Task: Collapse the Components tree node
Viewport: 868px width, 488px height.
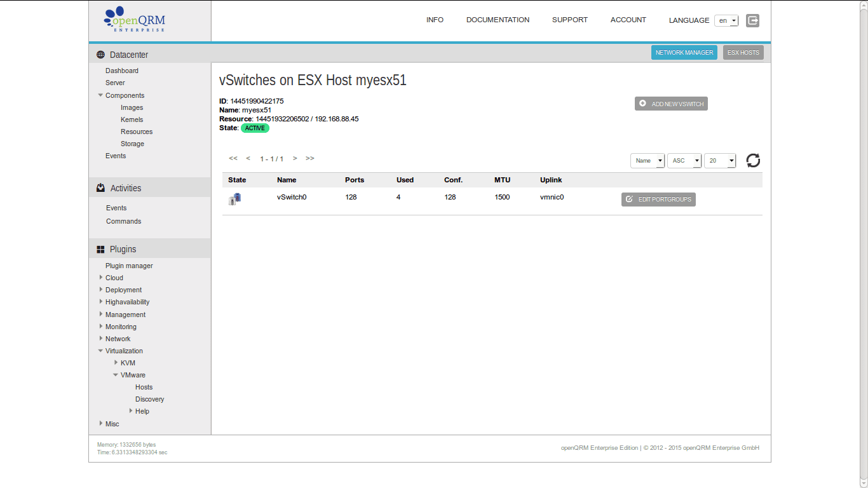Action: tap(100, 95)
